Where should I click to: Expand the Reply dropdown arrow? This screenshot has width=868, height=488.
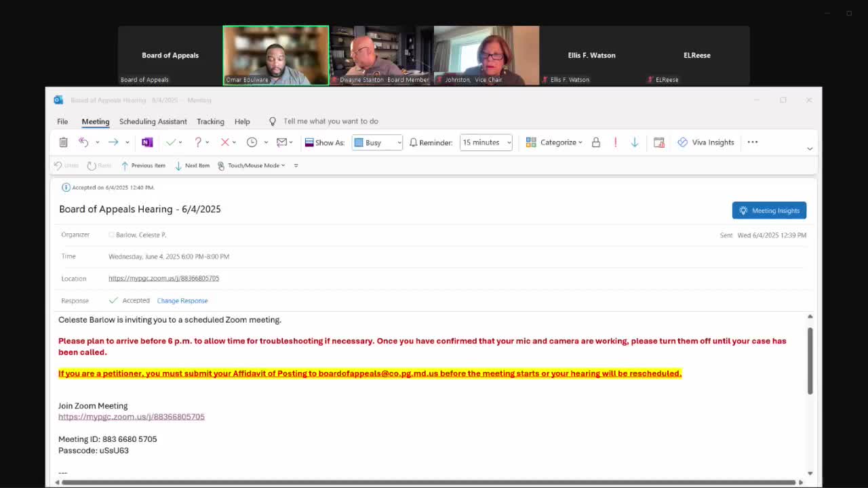97,142
